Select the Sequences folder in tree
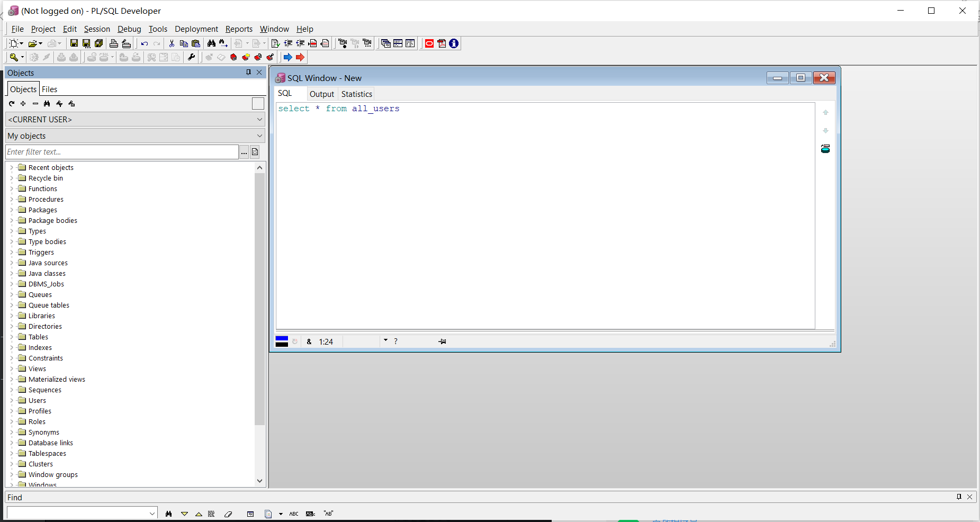This screenshot has height=522, width=980. coord(45,390)
